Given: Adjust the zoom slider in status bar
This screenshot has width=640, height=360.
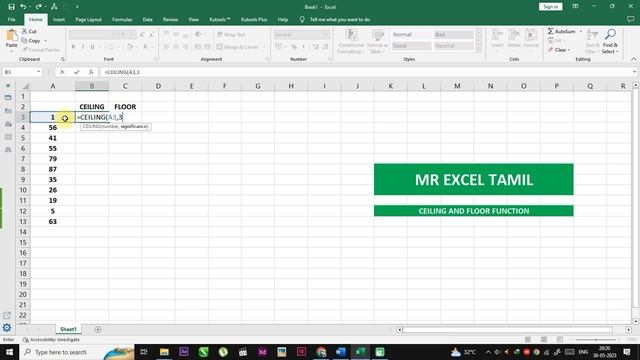Looking at the screenshot, I should click(x=596, y=340).
